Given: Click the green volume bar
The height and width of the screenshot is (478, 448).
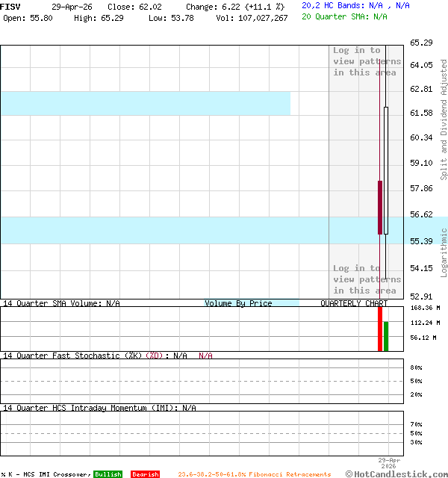Looking at the screenshot, I should pos(386,336).
